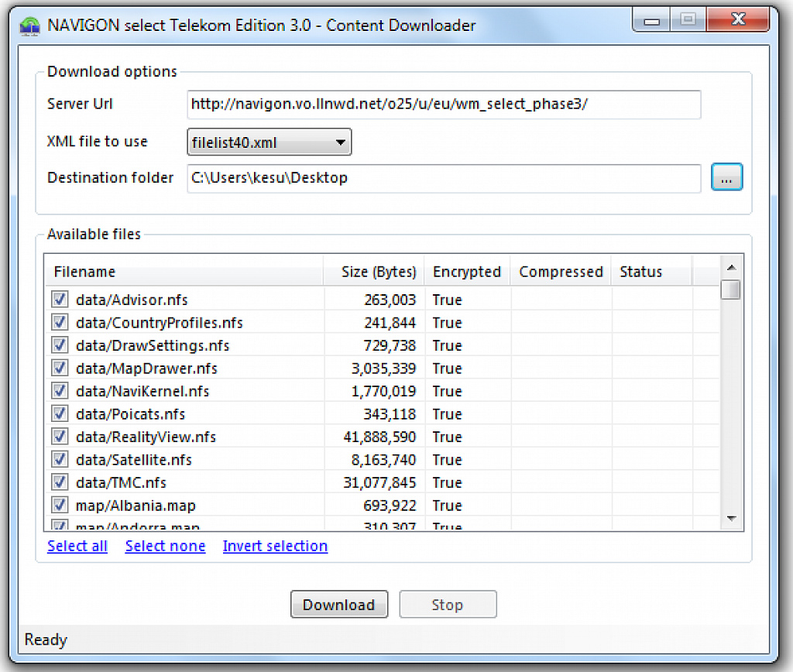
Task: Click the size value 343,118
Action: tap(390, 414)
